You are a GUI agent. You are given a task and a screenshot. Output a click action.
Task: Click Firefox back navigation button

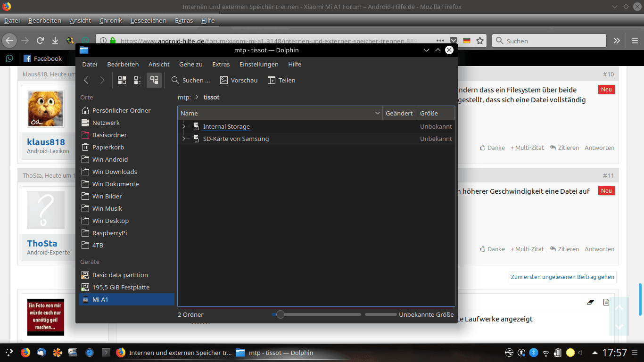[9, 41]
